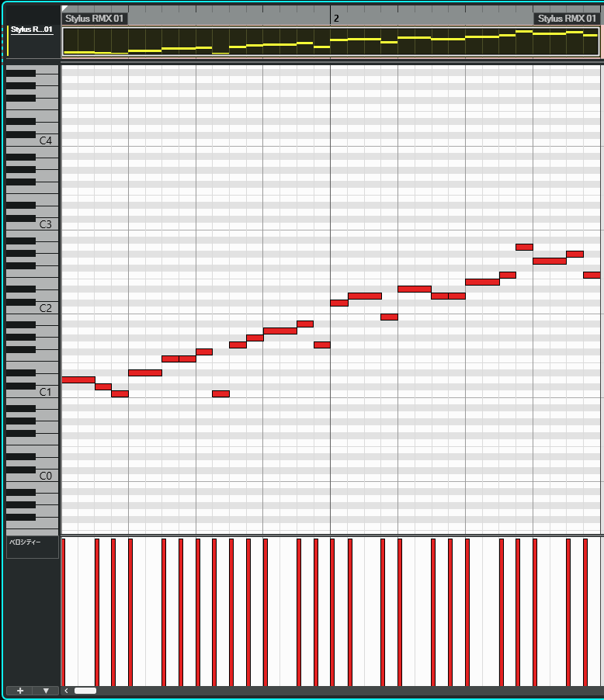The height and width of the screenshot is (700, 604).
Task: Select the first note at the clip start
Action: coord(78,380)
